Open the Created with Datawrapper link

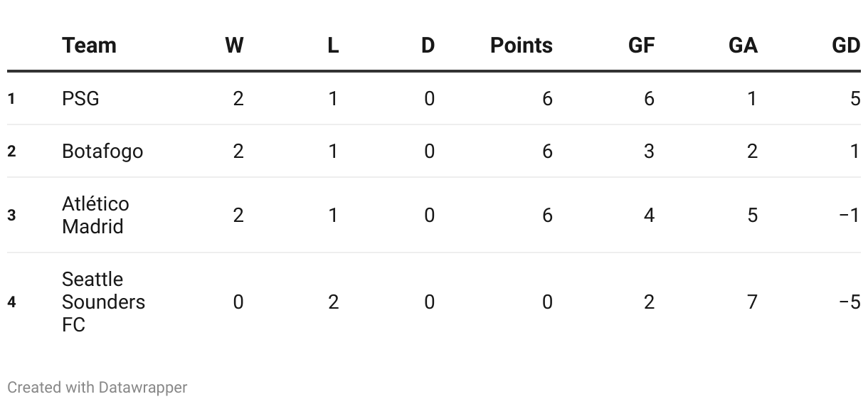97,388
